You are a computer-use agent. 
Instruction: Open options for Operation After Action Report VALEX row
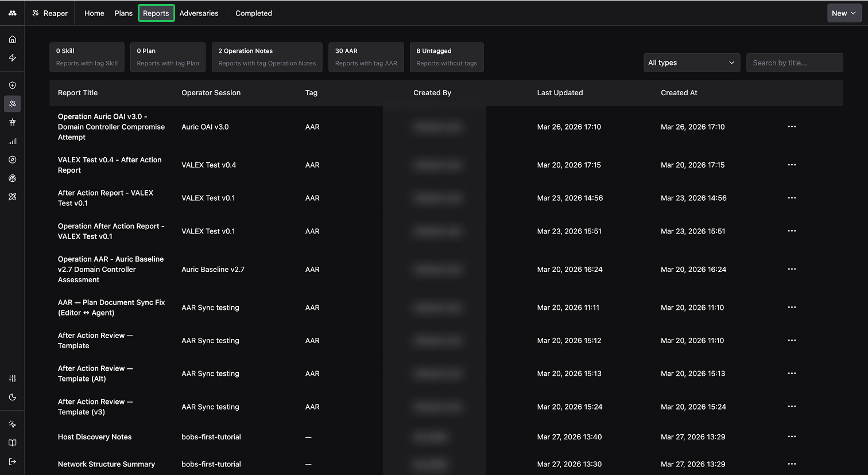pos(792,231)
